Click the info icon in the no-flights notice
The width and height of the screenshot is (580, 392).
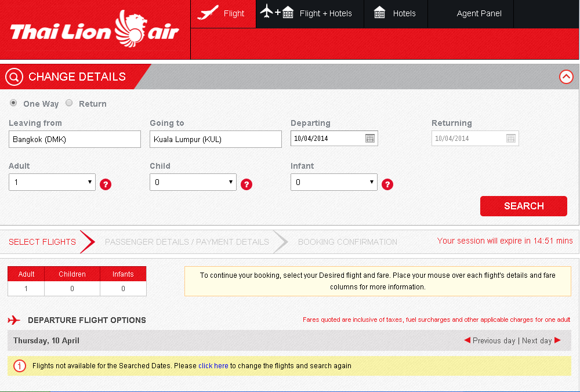pyautogui.click(x=20, y=366)
